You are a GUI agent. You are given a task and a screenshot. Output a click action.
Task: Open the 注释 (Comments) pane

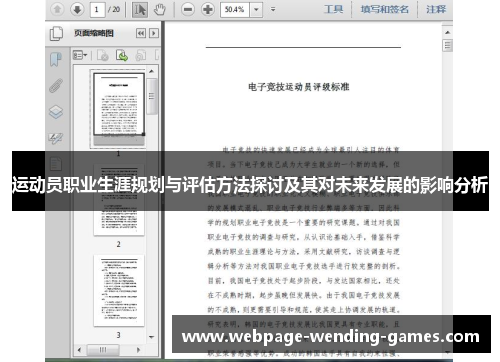(436, 9)
